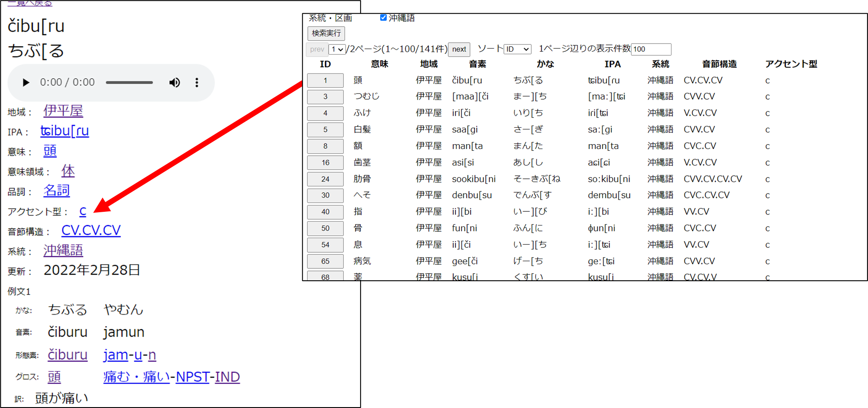Click the items-per-page input field
This screenshot has height=408, width=868.
(651, 49)
